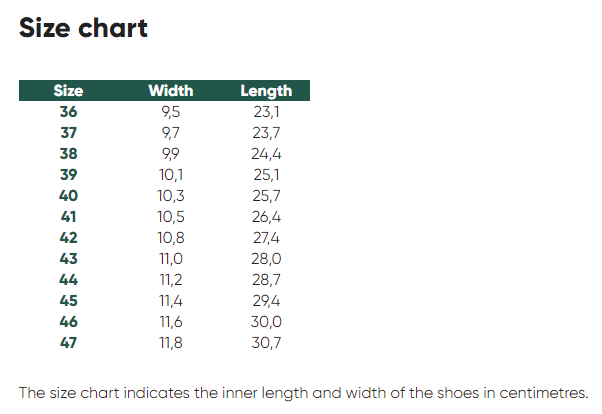Click the Width column header
The height and width of the screenshot is (414, 602).
tap(171, 91)
